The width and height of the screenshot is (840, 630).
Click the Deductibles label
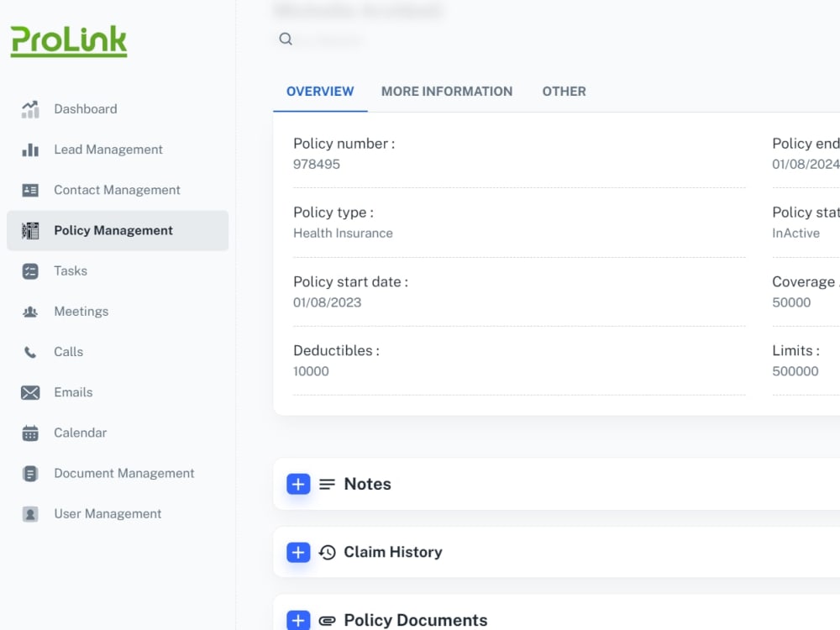click(x=336, y=351)
